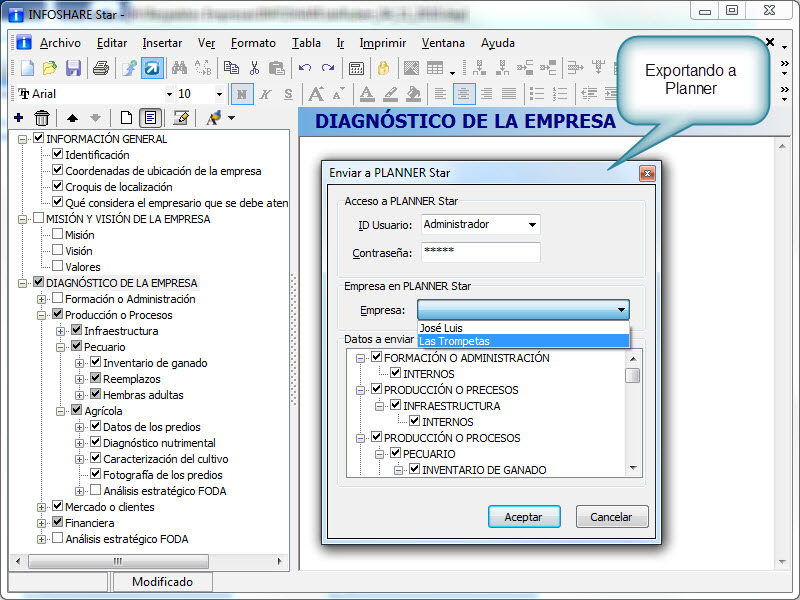Toggle italic with the K icon
This screenshot has height=600, width=800.
265,94
